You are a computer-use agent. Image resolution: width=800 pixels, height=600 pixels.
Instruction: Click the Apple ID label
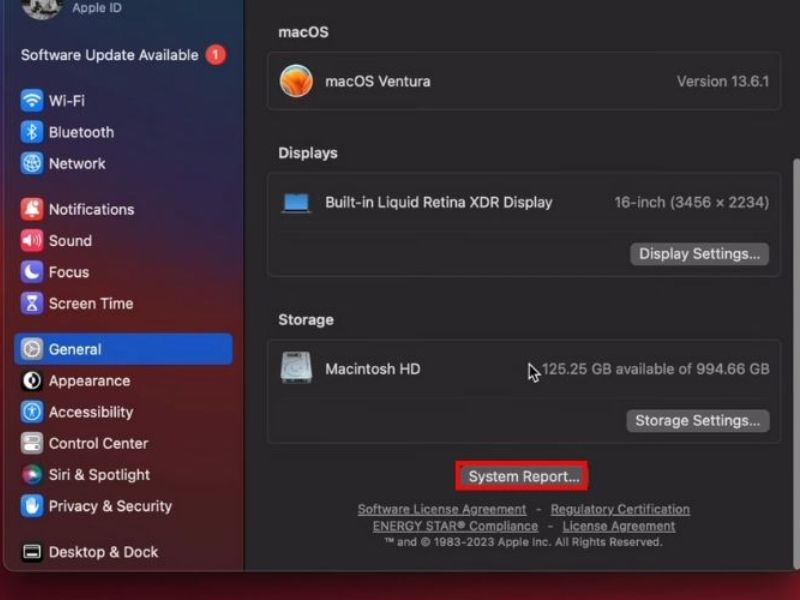click(x=97, y=8)
